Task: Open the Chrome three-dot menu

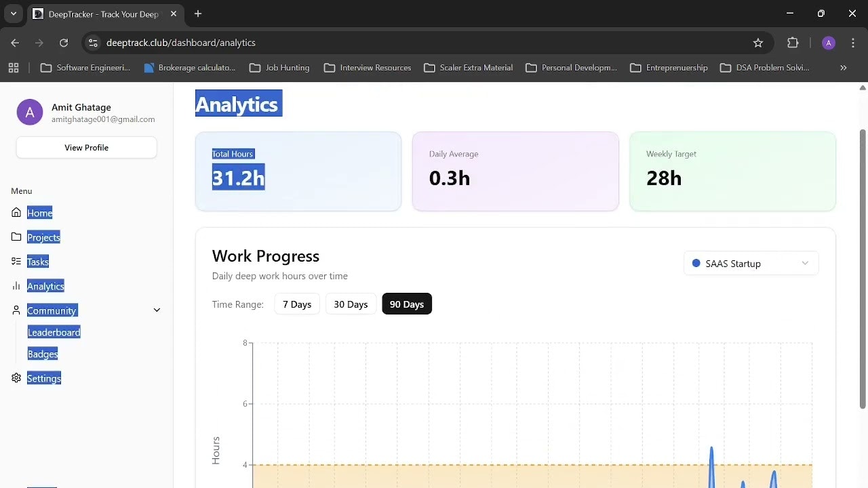Action: (x=853, y=43)
